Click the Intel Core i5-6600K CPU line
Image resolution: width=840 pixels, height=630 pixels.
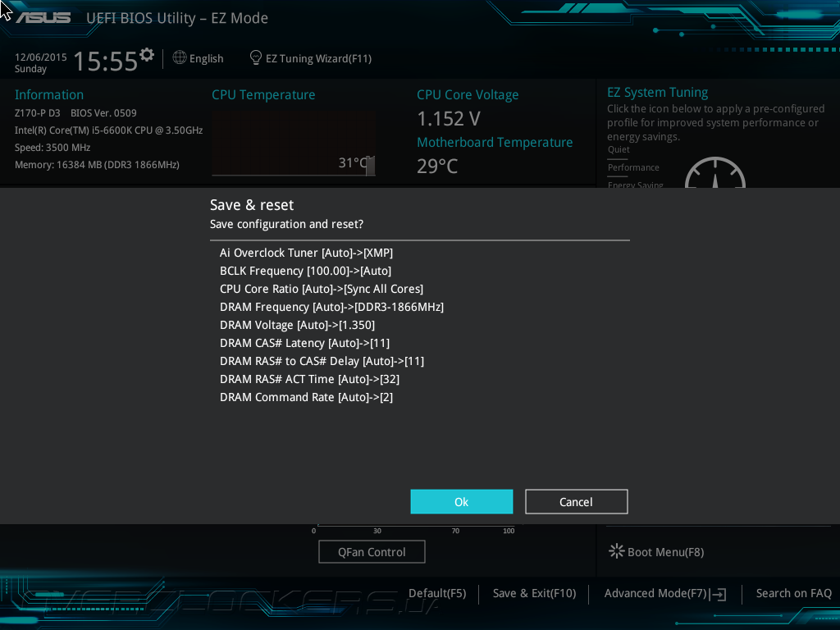click(109, 130)
